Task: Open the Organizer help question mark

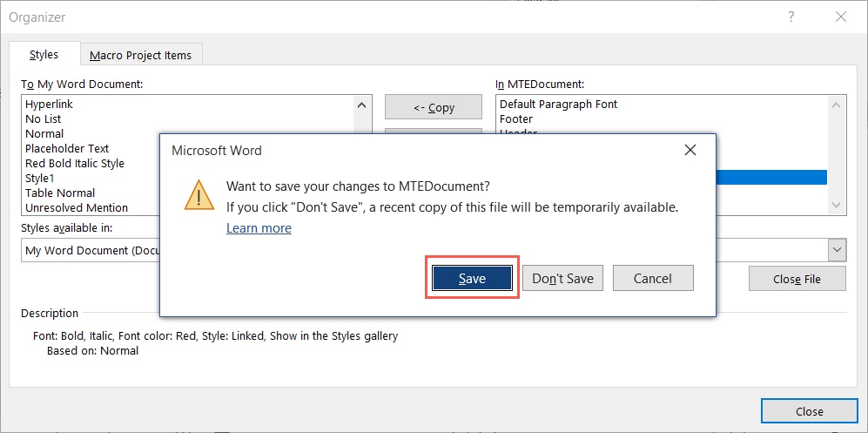Action: (x=791, y=17)
